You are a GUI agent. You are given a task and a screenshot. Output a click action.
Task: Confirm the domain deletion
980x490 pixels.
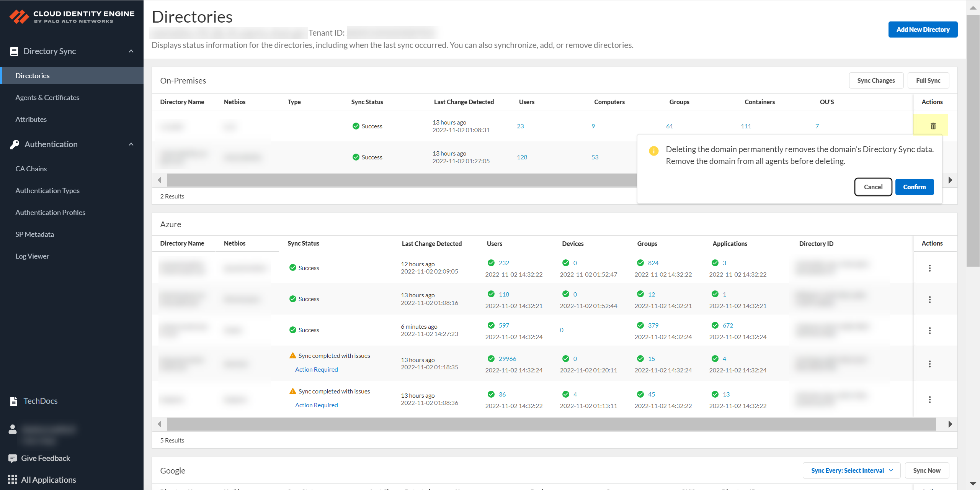(914, 187)
